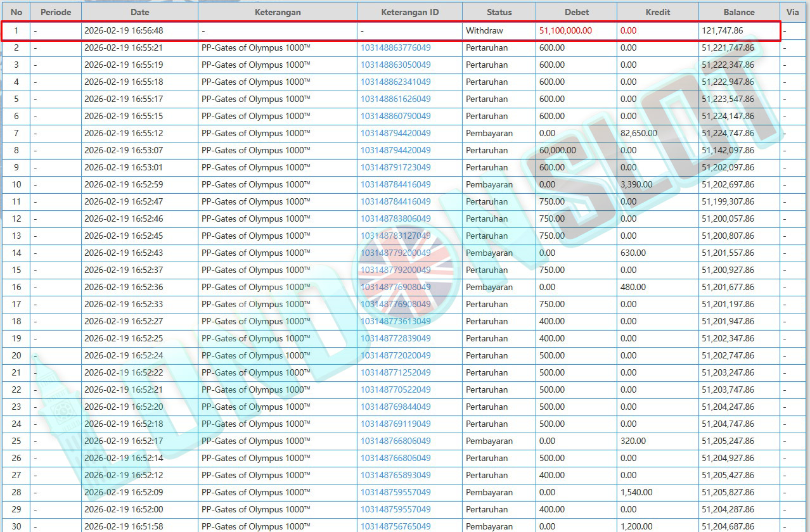
Task: Click the 103148862341049 bet ID link
Action: coord(395,82)
